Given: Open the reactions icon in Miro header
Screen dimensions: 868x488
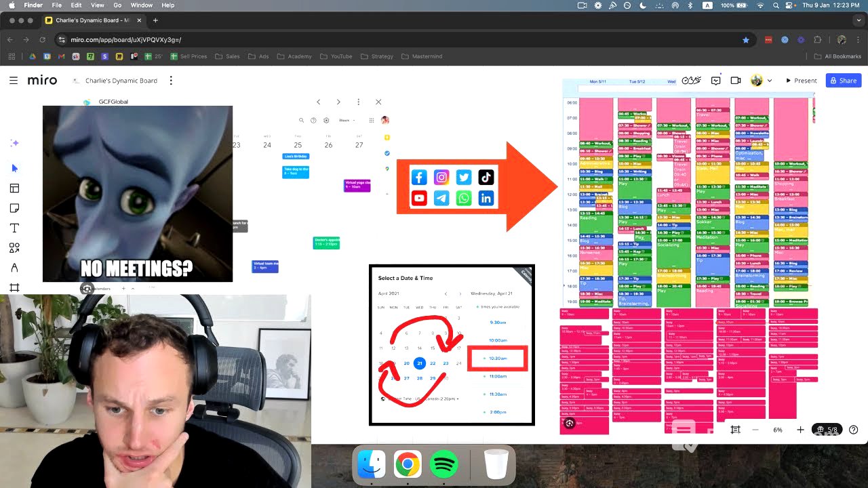Looking at the screenshot, I should pyautogui.click(x=691, y=80).
